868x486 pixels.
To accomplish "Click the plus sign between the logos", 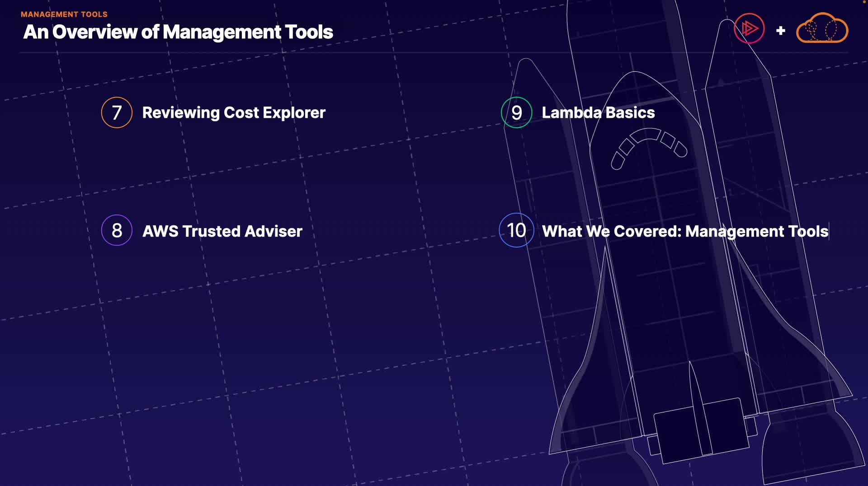I will [x=780, y=31].
